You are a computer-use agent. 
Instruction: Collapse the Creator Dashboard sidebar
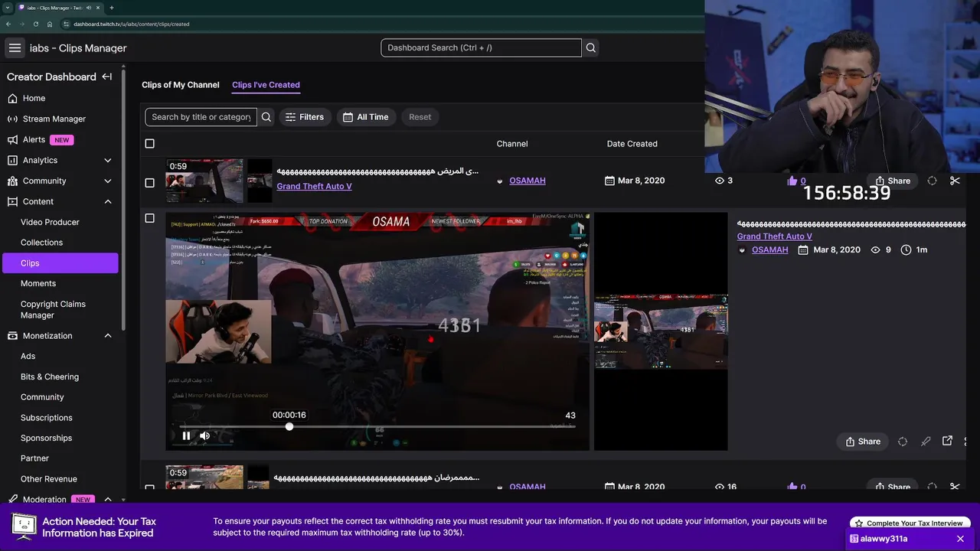coord(107,77)
